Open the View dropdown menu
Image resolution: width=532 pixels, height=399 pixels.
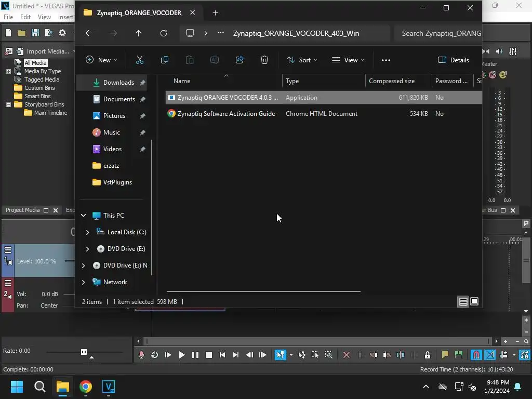point(348,60)
